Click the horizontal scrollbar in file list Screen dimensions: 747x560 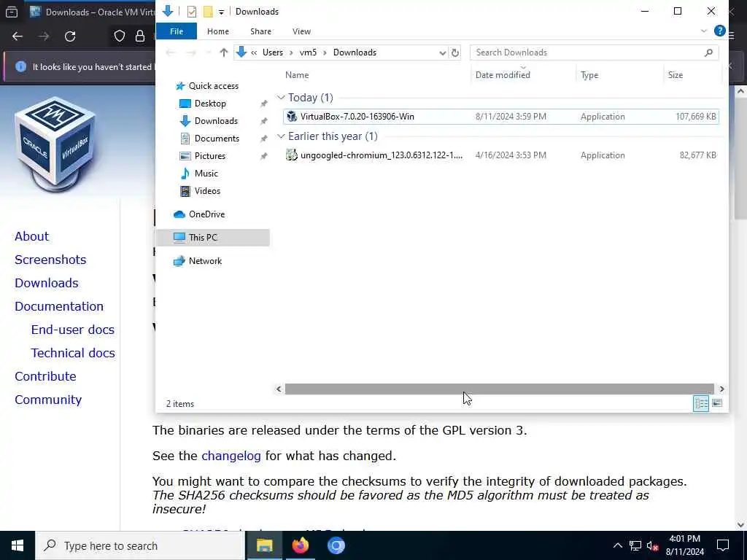point(499,389)
